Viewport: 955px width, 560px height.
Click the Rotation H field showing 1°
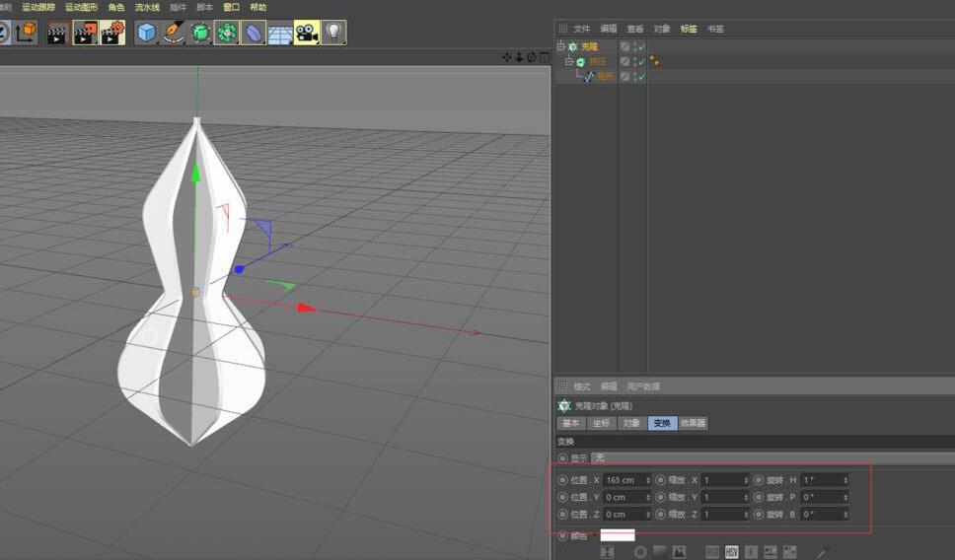pos(824,480)
